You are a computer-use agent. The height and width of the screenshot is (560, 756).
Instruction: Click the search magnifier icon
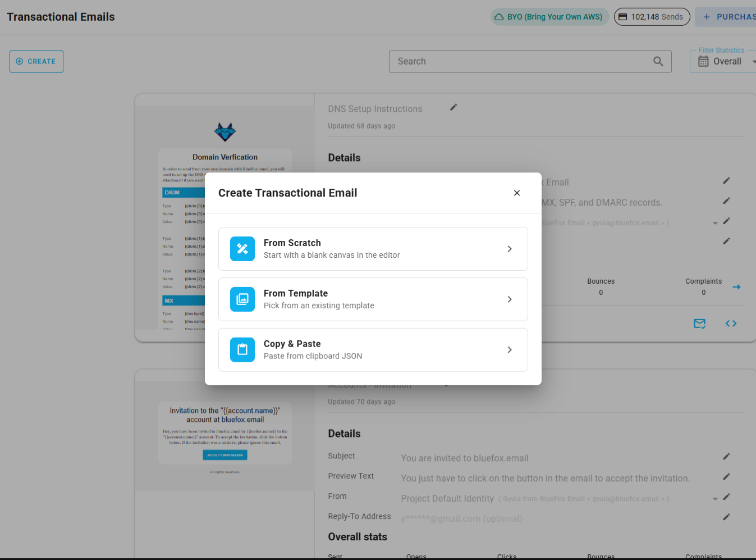(658, 61)
